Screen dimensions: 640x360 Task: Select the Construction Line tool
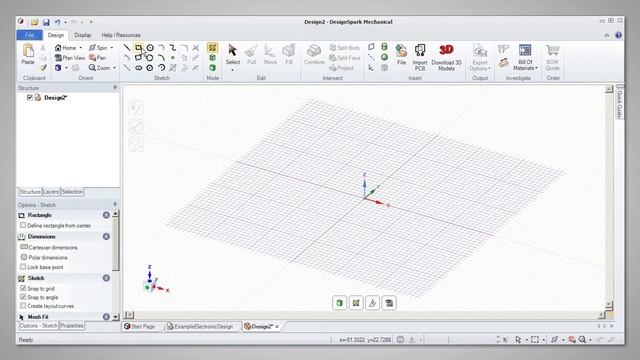coord(127,68)
